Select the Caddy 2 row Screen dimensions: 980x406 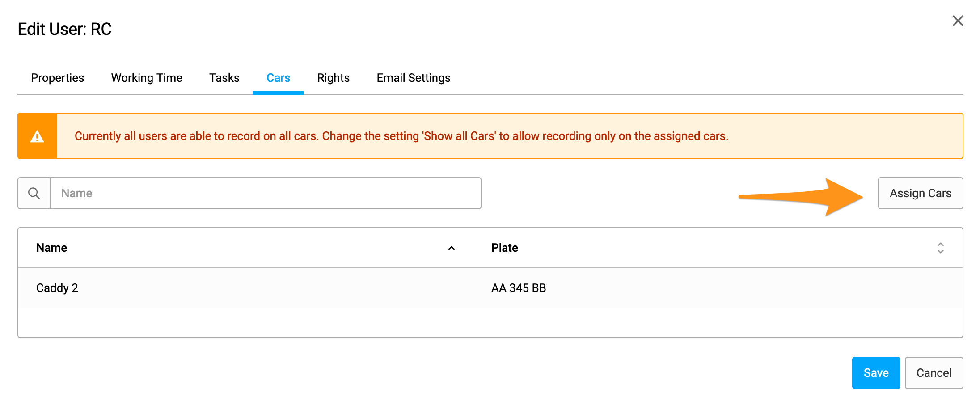[x=490, y=288]
